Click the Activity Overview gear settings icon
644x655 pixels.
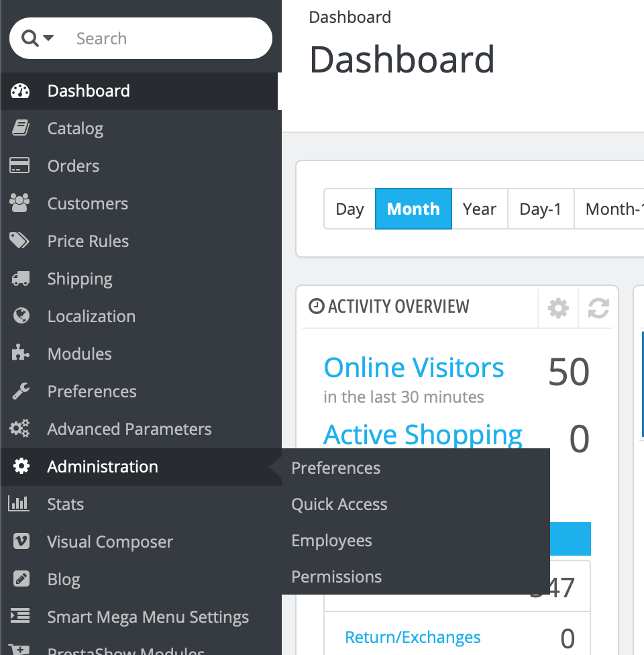[558, 308]
